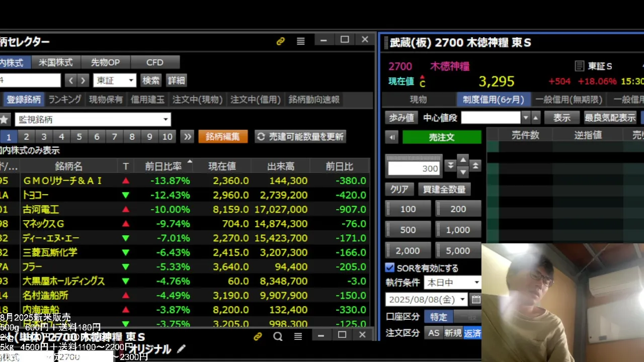The height and width of the screenshot is (362, 644).
Task: Switch to 米国株式 tab
Action: (56, 62)
